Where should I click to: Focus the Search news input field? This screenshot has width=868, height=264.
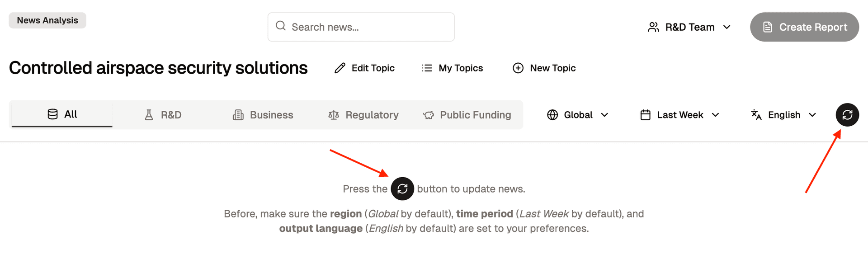coord(361,27)
